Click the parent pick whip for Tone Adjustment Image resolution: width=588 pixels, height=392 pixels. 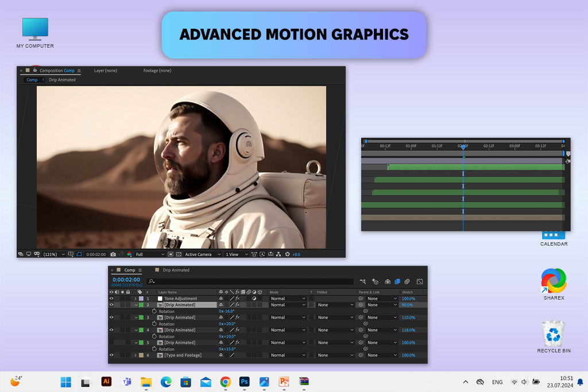click(x=361, y=298)
